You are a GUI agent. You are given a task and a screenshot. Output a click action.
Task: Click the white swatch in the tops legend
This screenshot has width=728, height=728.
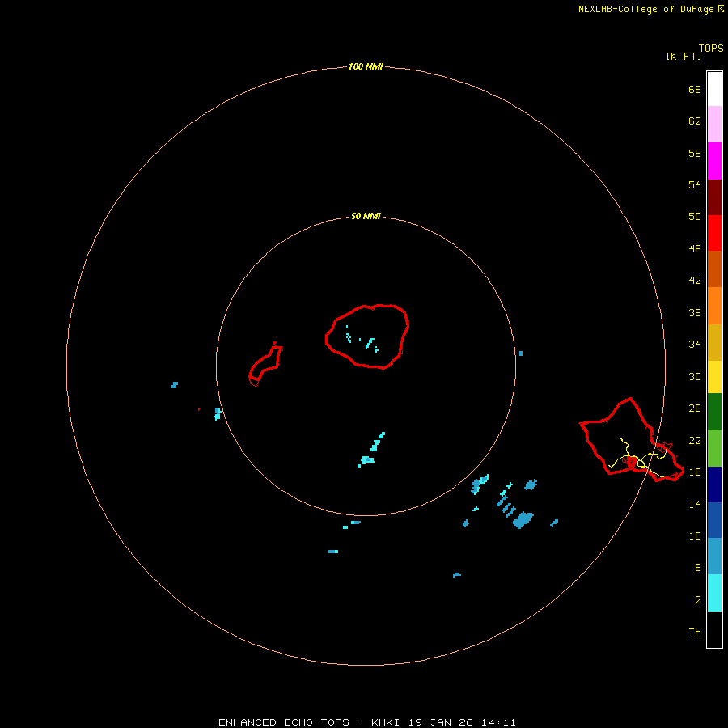(x=714, y=89)
